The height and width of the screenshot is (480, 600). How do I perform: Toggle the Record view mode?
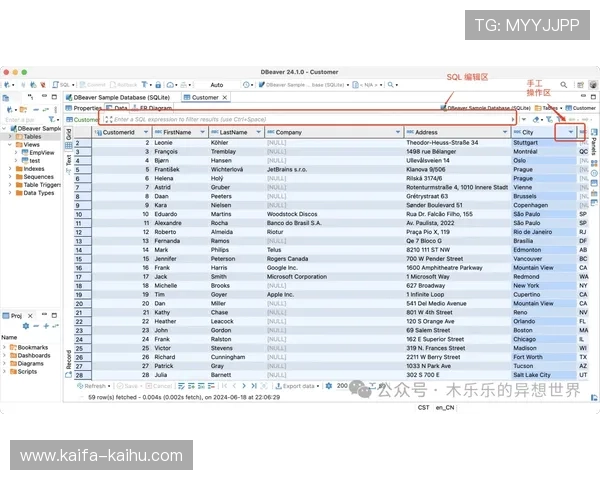point(69,358)
